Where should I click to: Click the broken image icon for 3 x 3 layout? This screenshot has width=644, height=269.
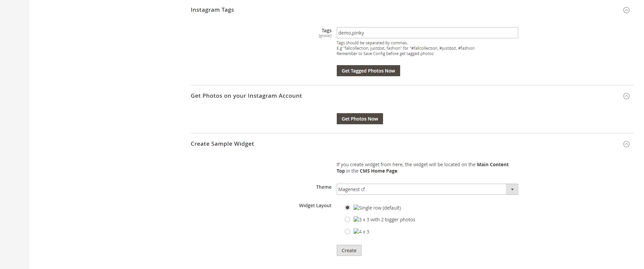click(x=356, y=219)
